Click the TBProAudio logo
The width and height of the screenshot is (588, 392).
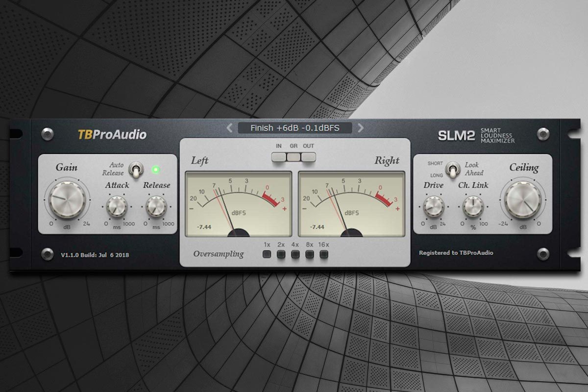(112, 134)
